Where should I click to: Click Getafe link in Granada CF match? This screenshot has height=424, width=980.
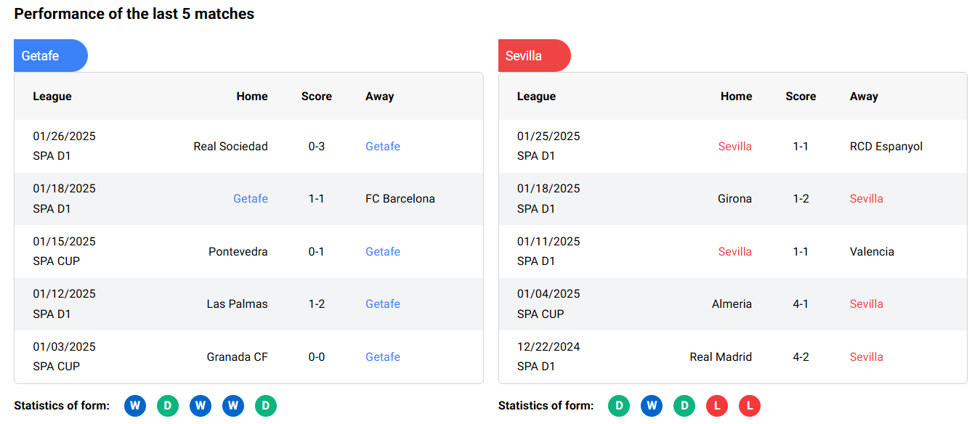click(383, 357)
